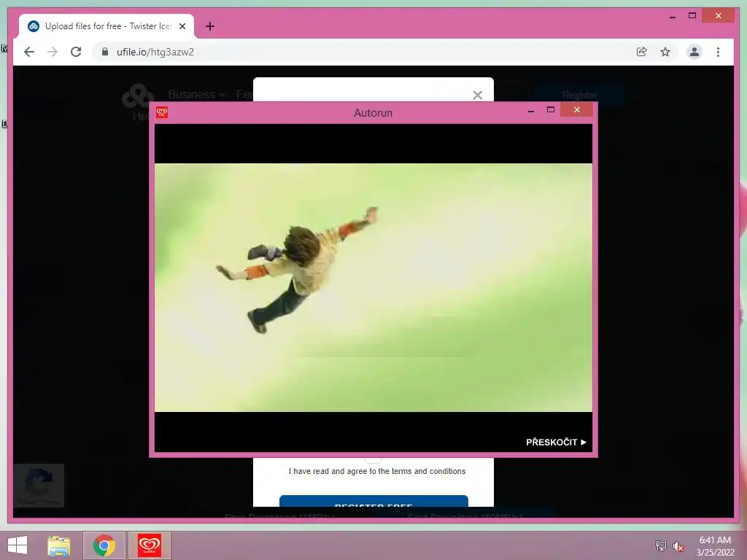Open a new Chrome tab
747x560 pixels.
210,26
